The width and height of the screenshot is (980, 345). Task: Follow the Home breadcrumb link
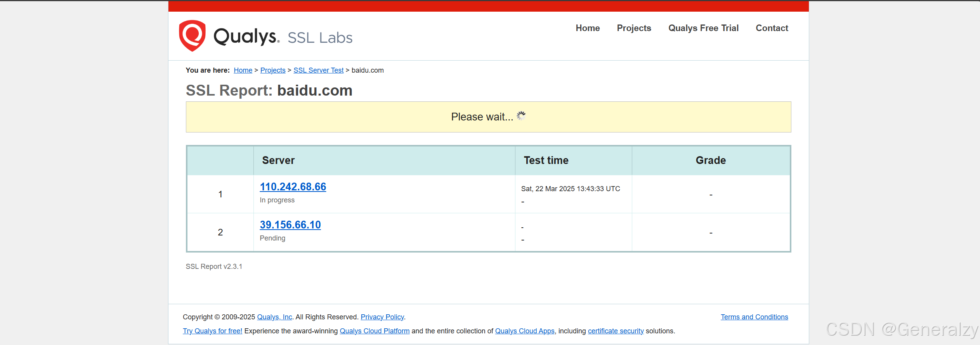click(x=243, y=70)
